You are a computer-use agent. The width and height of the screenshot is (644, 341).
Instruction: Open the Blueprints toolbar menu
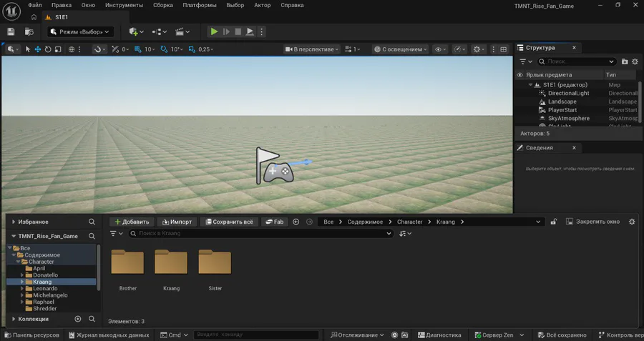(x=160, y=31)
